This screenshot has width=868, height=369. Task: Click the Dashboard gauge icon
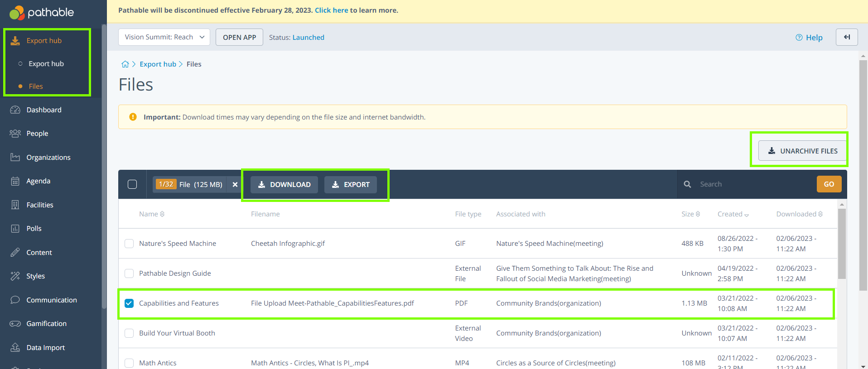pyautogui.click(x=15, y=110)
